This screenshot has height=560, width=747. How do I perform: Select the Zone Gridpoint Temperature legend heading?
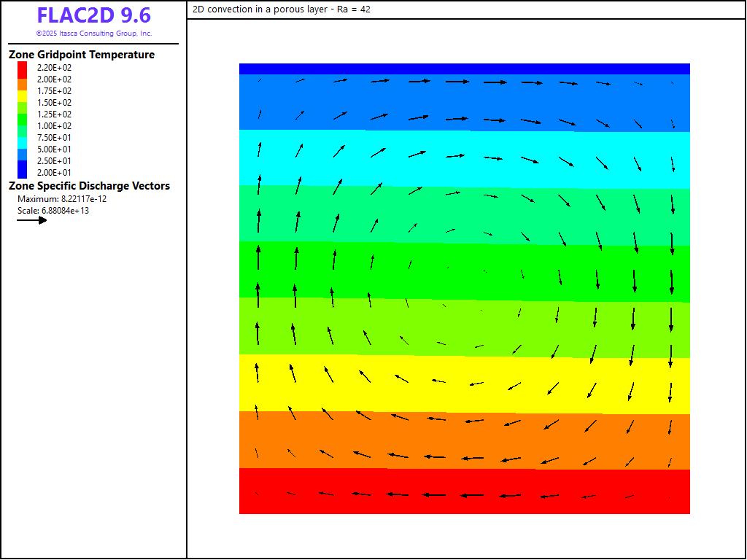tap(82, 55)
